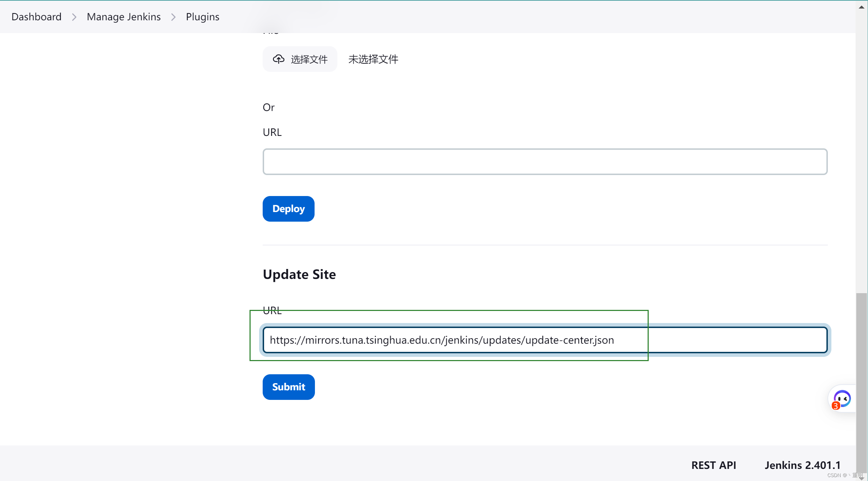Click the scrollbar up arrow
The image size is (868, 481).
861,7
